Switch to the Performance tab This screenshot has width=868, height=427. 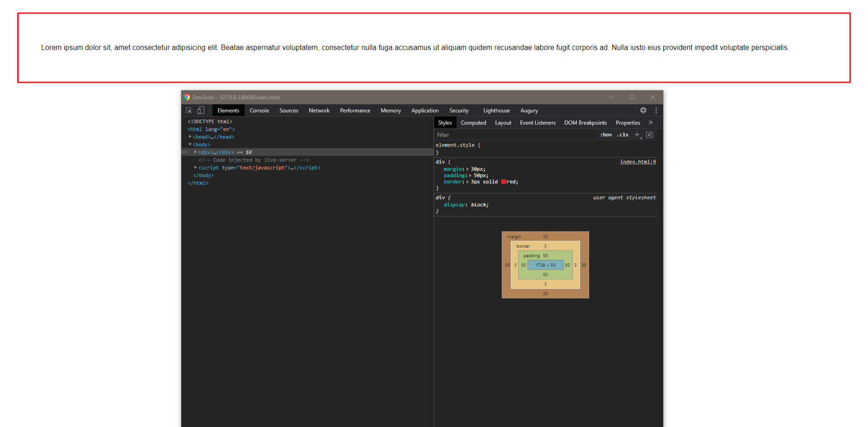(355, 110)
